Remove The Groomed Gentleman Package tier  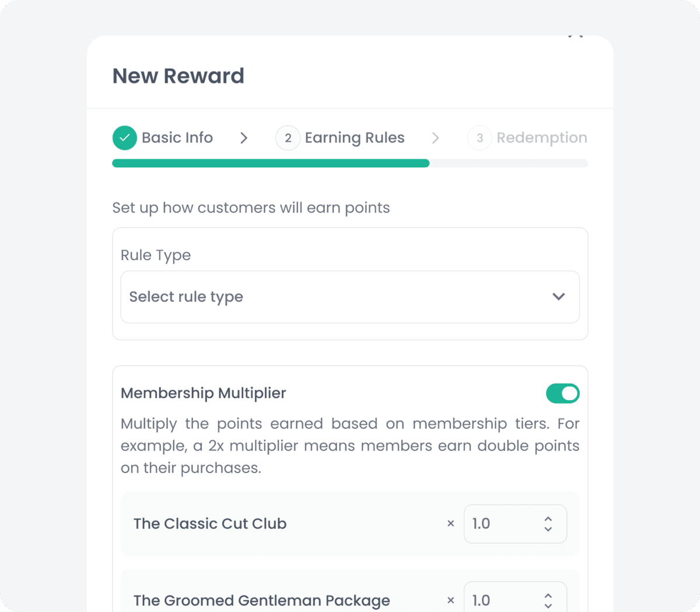pos(450,600)
